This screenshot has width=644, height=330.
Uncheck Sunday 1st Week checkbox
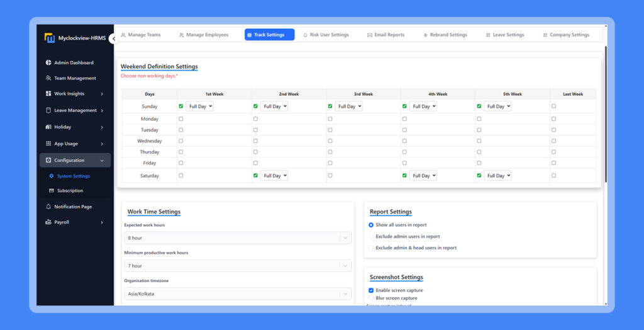(x=181, y=106)
